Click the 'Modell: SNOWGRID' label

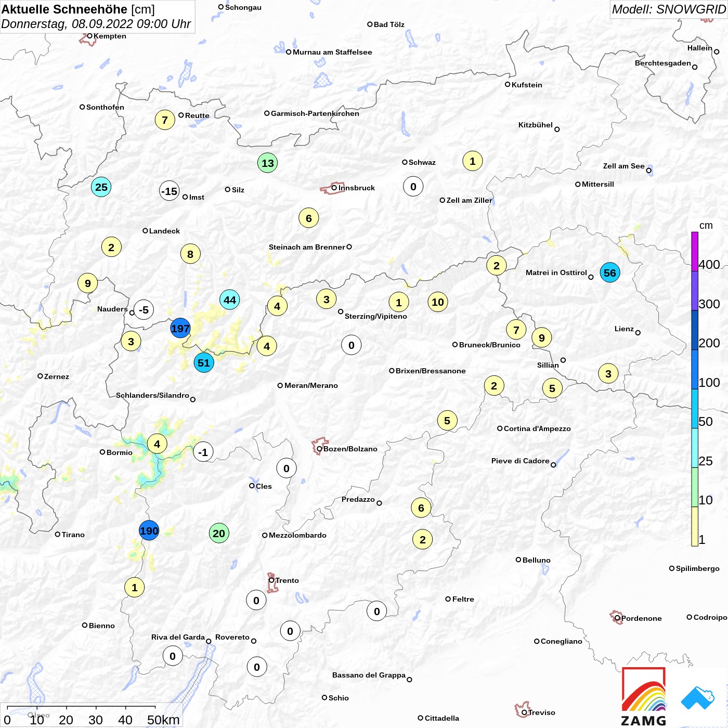tap(669, 9)
